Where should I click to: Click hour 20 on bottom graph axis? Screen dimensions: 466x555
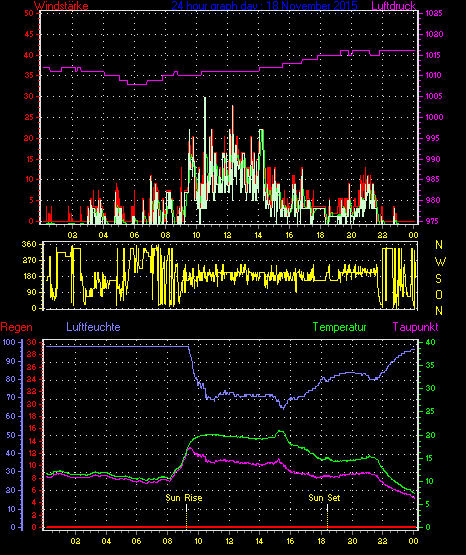click(352, 541)
